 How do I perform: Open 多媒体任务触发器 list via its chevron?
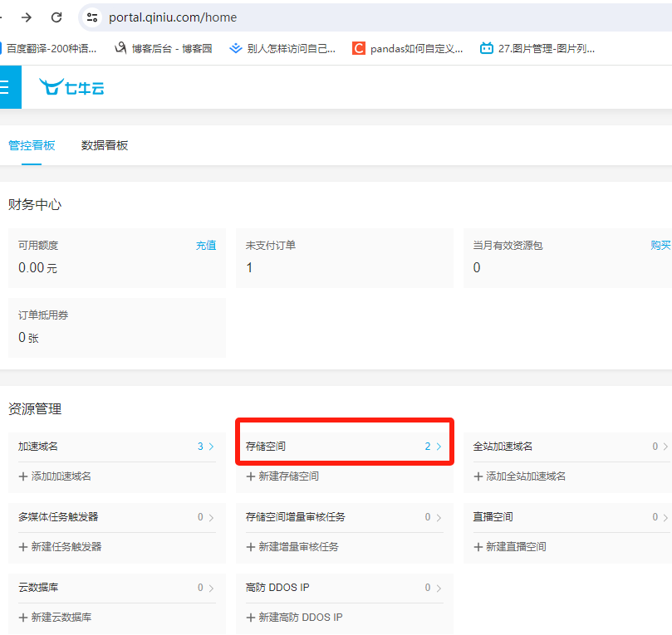click(x=211, y=517)
